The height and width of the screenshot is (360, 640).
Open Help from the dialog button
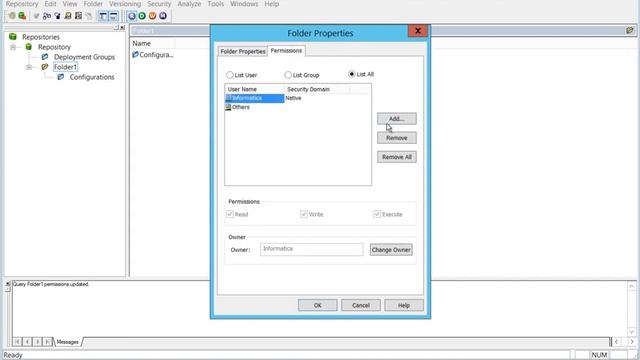point(404,305)
